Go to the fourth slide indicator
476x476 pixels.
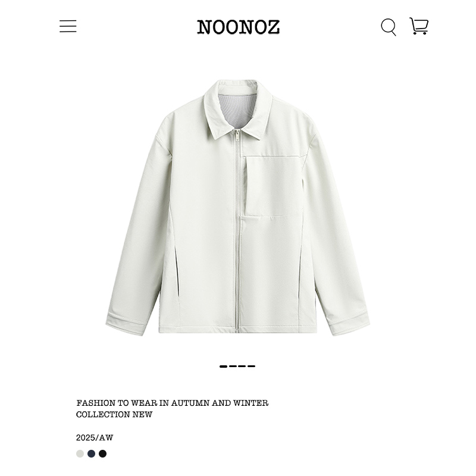(x=252, y=367)
